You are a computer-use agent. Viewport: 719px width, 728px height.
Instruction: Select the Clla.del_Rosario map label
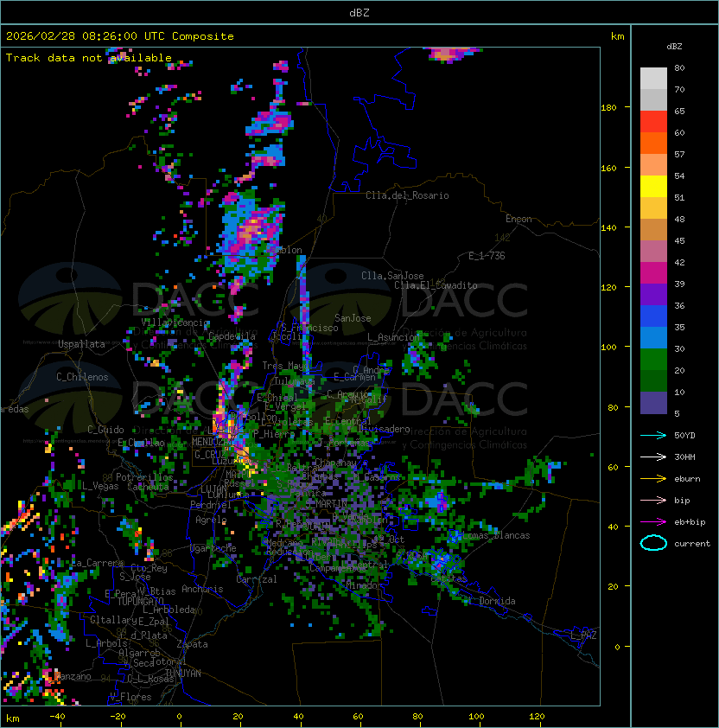pos(407,195)
